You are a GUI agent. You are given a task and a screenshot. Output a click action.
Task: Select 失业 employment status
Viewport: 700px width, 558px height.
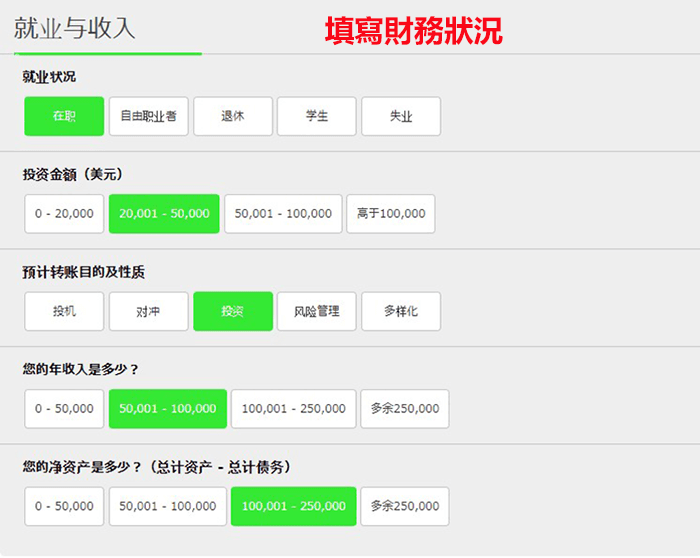400,116
